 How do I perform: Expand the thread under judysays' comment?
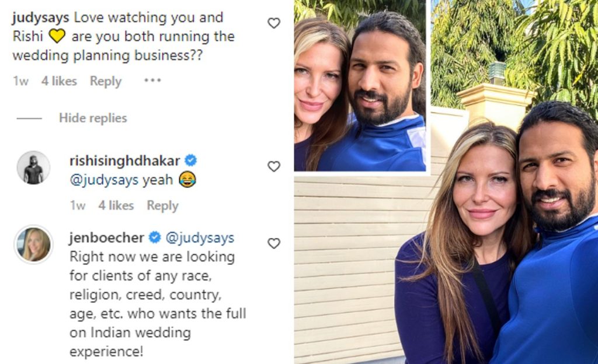pyautogui.click(x=92, y=118)
